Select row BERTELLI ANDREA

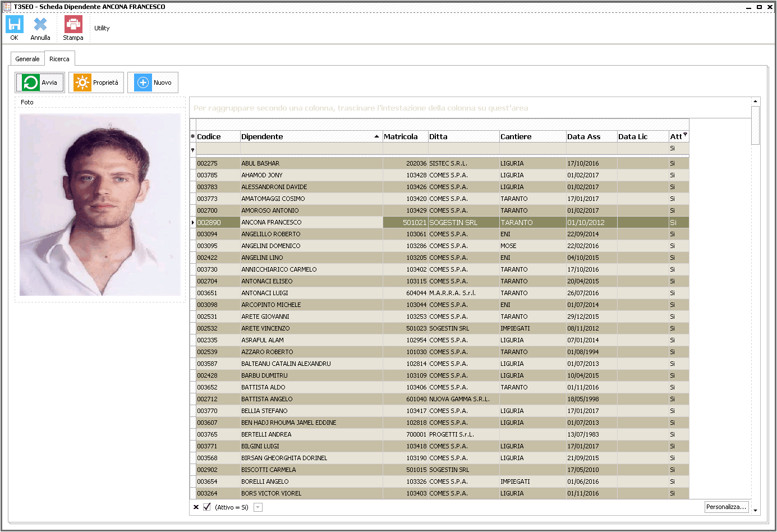click(442, 434)
